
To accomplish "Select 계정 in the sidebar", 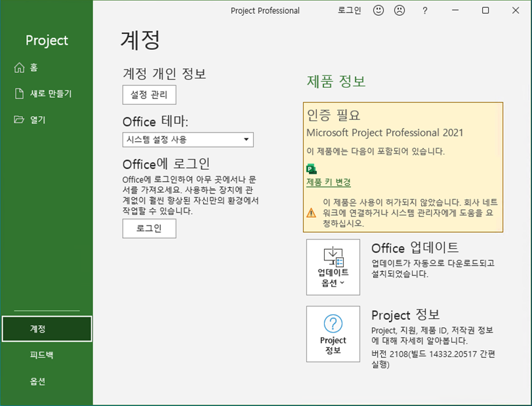I will point(47,329).
